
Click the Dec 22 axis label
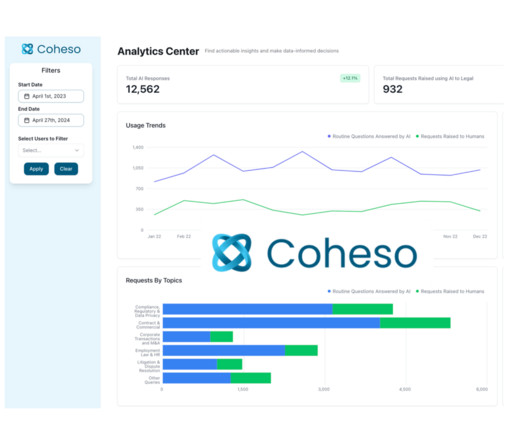click(480, 237)
